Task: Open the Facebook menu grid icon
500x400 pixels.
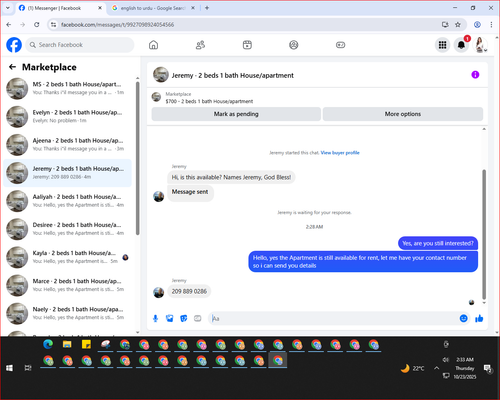Action: (442, 45)
